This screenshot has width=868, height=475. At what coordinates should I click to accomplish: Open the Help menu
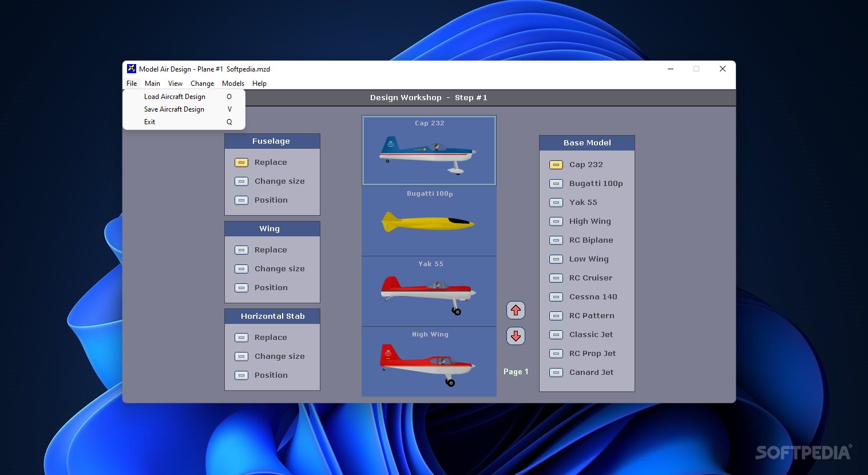(x=259, y=84)
